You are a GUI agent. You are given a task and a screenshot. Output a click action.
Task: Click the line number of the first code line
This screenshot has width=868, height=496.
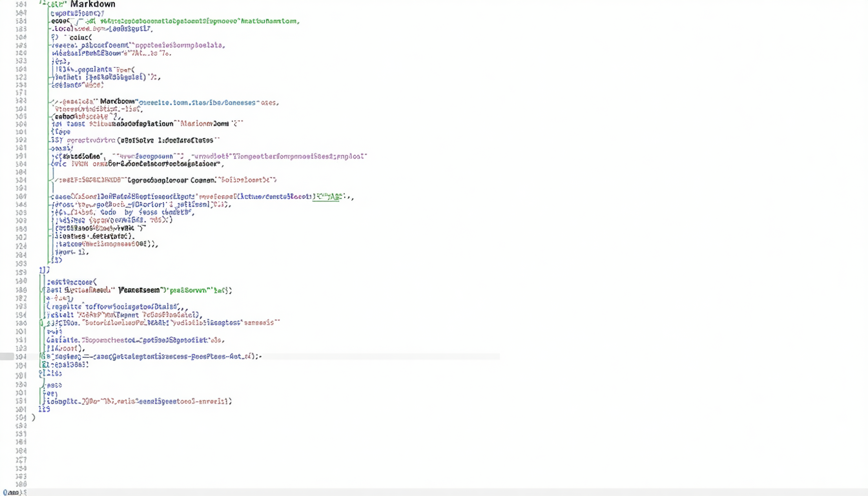pos(21,5)
